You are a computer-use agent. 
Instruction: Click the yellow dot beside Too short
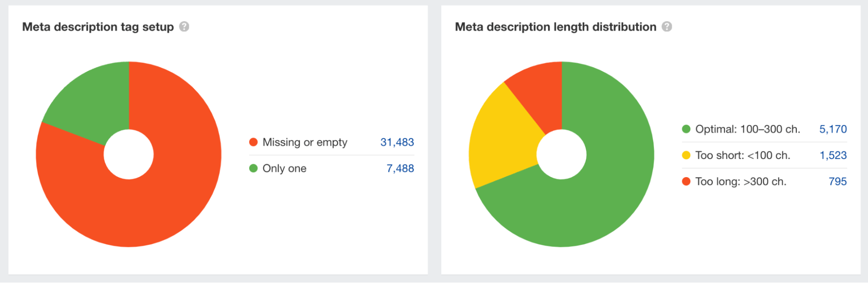686,155
